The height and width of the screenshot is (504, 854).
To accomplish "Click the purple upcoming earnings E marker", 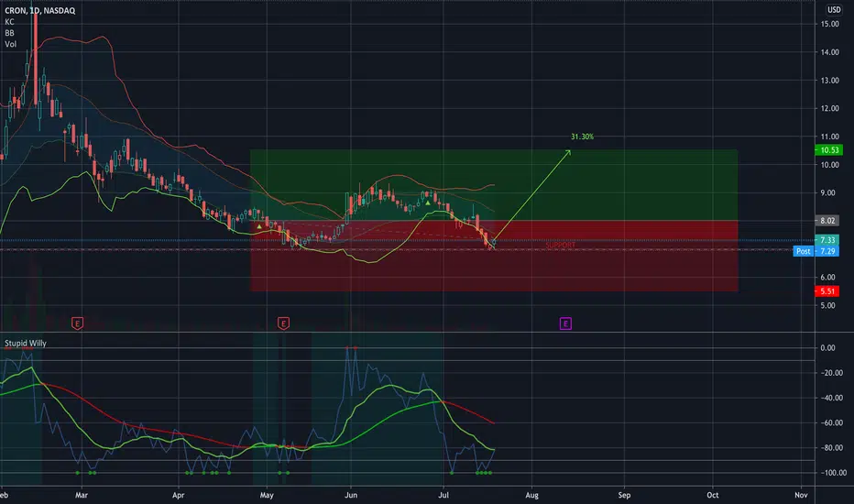I will (565, 323).
